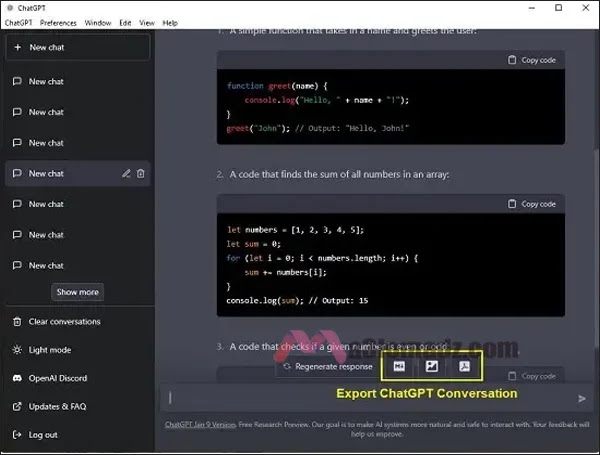The width and height of the screenshot is (600, 455).
Task: Open the ChatGPT Jan 9 Version link
Action: click(200, 424)
